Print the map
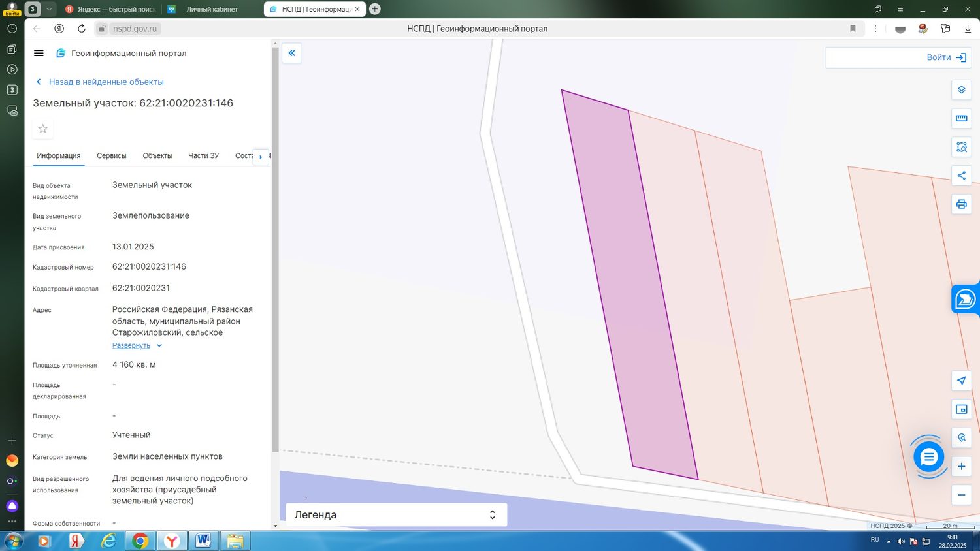Screen dimensions: 980x551 961,204
